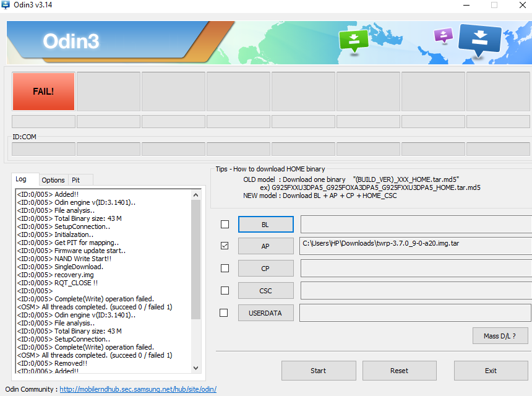Click the empty CP file path field
The height and width of the screenshot is (396, 532).
click(x=416, y=269)
